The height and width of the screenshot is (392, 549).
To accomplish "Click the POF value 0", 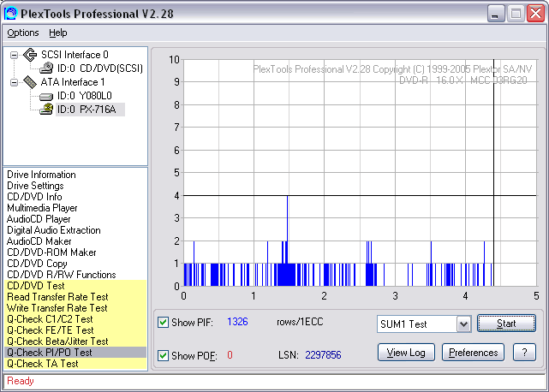I will point(230,355).
